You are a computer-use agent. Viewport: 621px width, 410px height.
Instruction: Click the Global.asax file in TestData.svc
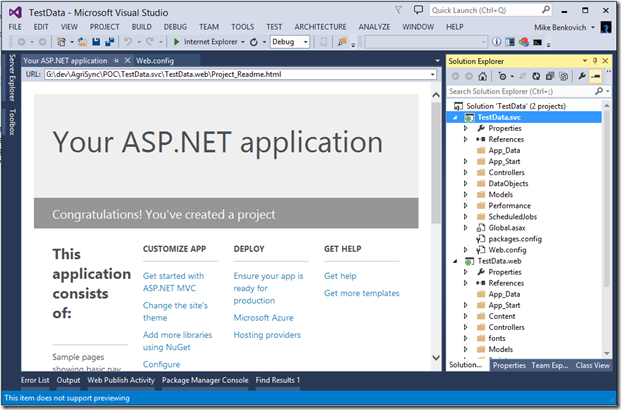pos(508,228)
